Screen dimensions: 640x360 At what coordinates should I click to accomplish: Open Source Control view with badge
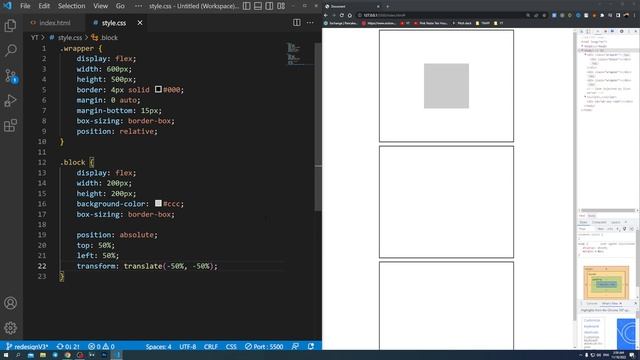coord(11,76)
